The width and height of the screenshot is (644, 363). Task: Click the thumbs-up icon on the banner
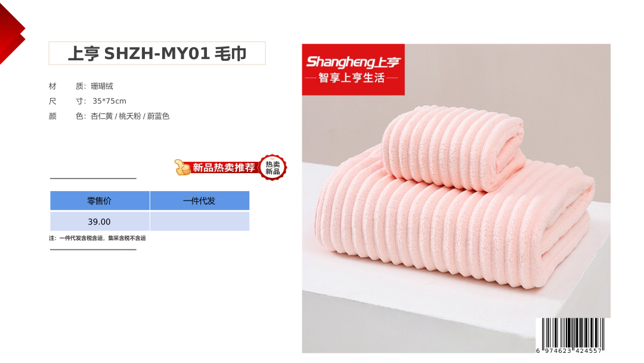click(x=182, y=167)
